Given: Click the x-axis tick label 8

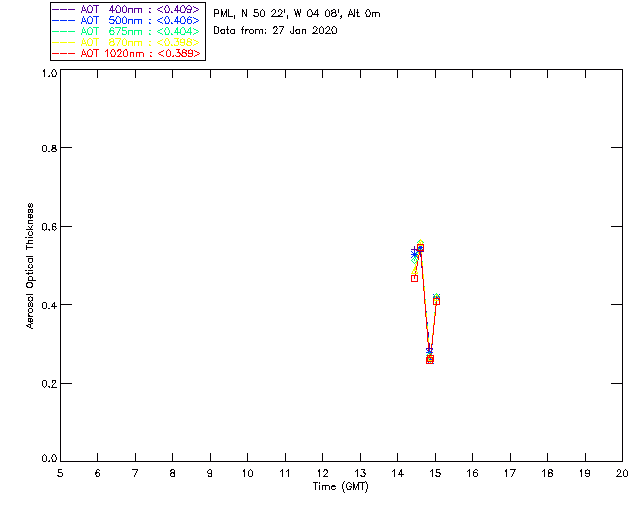Looking at the screenshot, I should (173, 473).
